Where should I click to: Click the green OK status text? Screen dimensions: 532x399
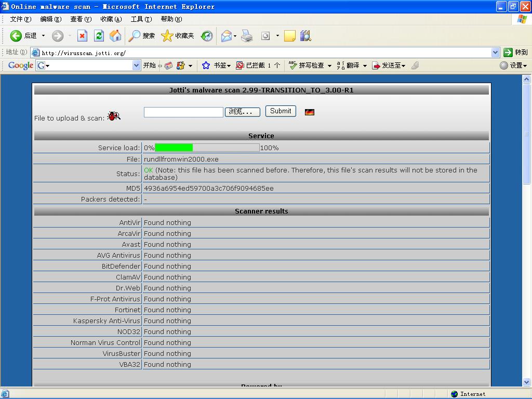coord(148,170)
